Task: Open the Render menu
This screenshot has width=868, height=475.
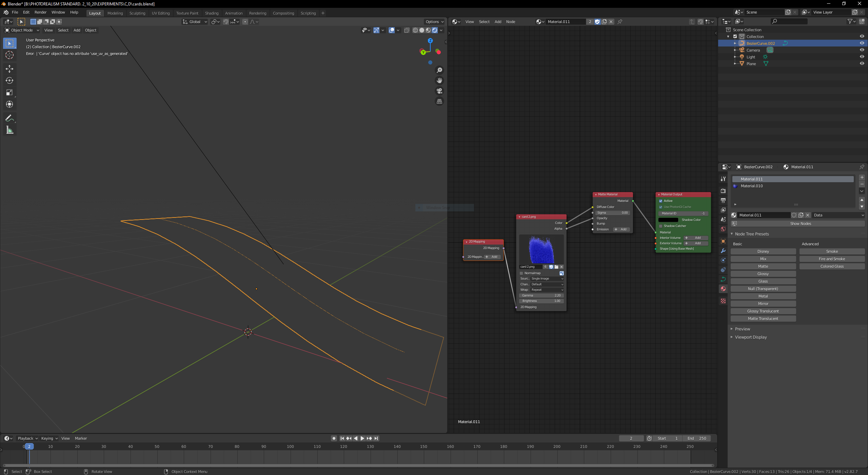Action: [x=40, y=12]
